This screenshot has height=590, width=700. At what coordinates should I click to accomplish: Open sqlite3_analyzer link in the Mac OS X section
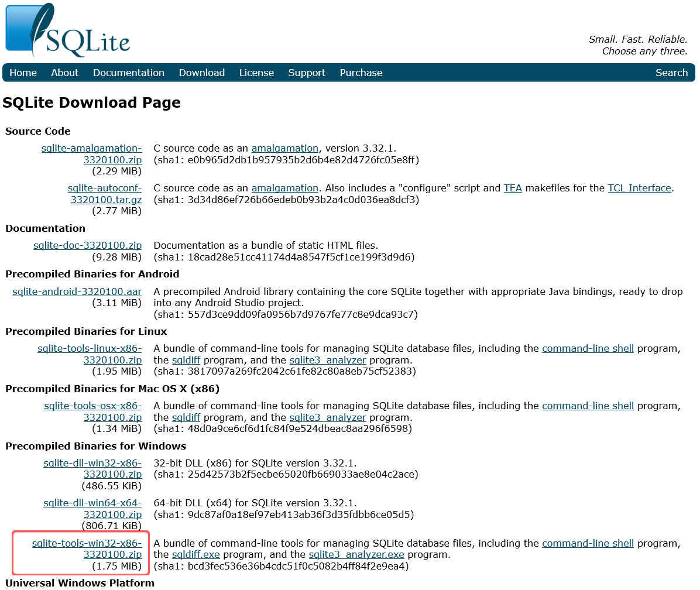click(328, 418)
